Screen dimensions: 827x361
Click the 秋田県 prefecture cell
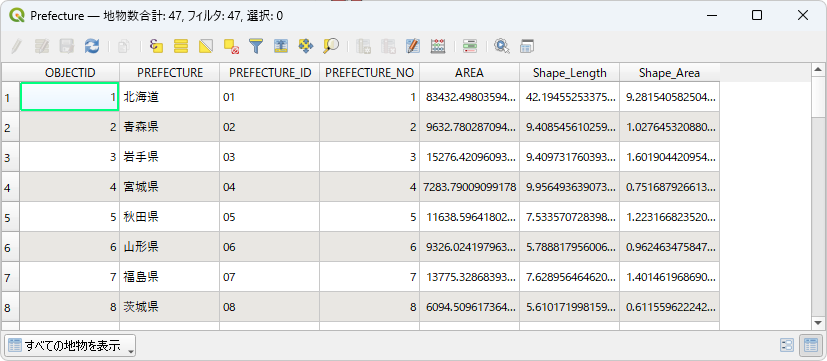click(x=170, y=217)
